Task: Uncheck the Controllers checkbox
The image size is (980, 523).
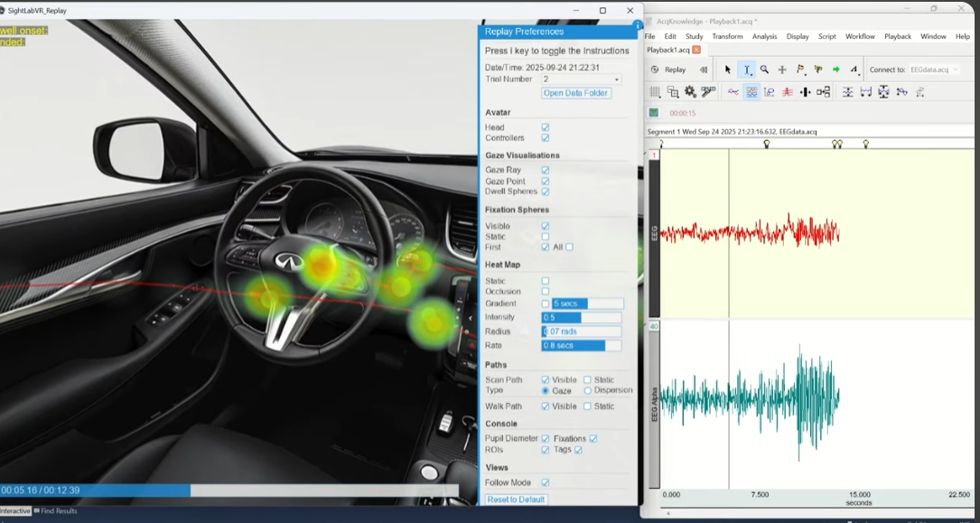Action: click(x=545, y=138)
